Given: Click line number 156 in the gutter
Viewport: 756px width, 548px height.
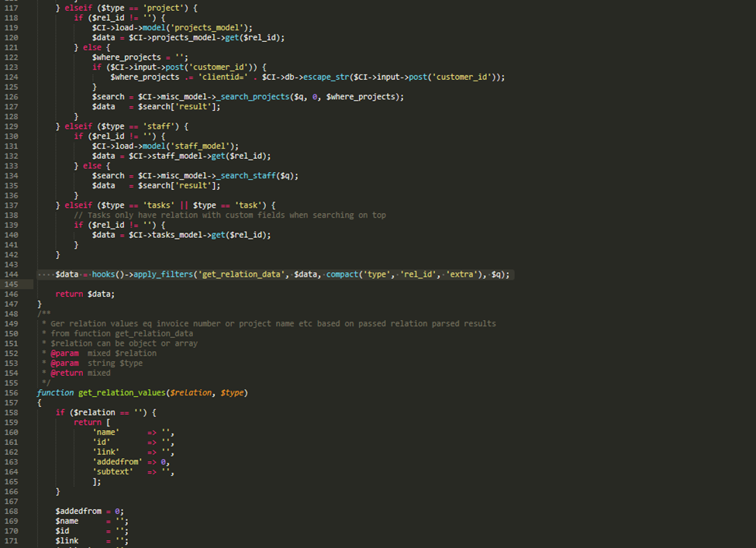Looking at the screenshot, I should [x=11, y=393].
